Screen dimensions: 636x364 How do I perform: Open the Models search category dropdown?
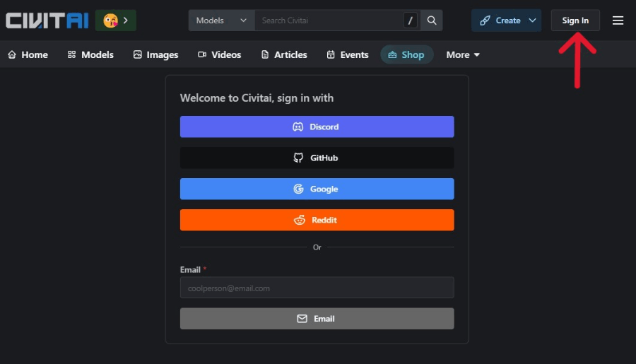tap(221, 20)
